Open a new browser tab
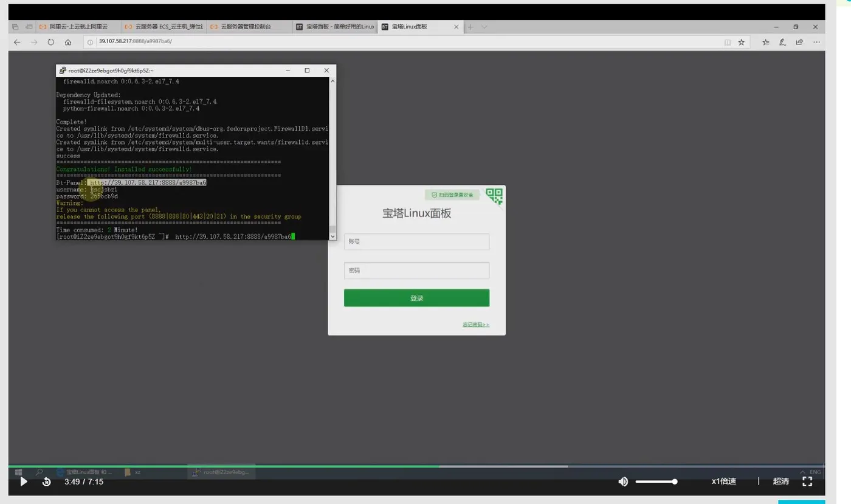Viewport: 851px width, 504px height. pos(470,27)
